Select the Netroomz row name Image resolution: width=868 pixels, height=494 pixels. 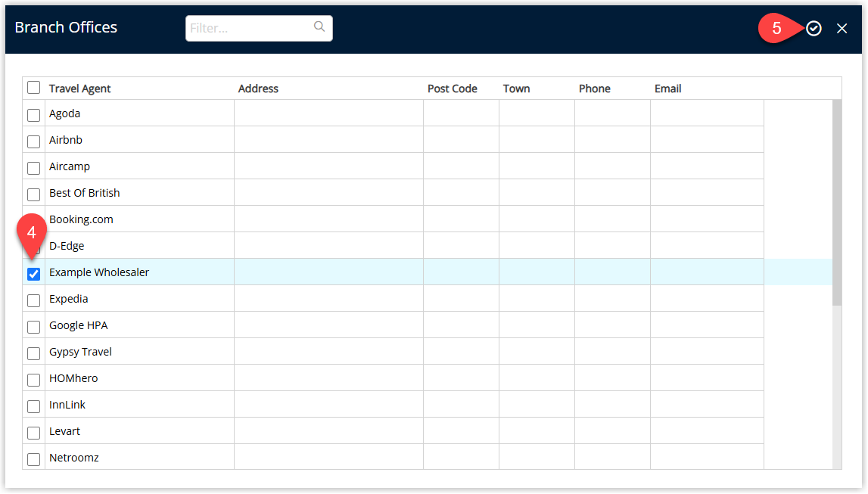coord(73,458)
